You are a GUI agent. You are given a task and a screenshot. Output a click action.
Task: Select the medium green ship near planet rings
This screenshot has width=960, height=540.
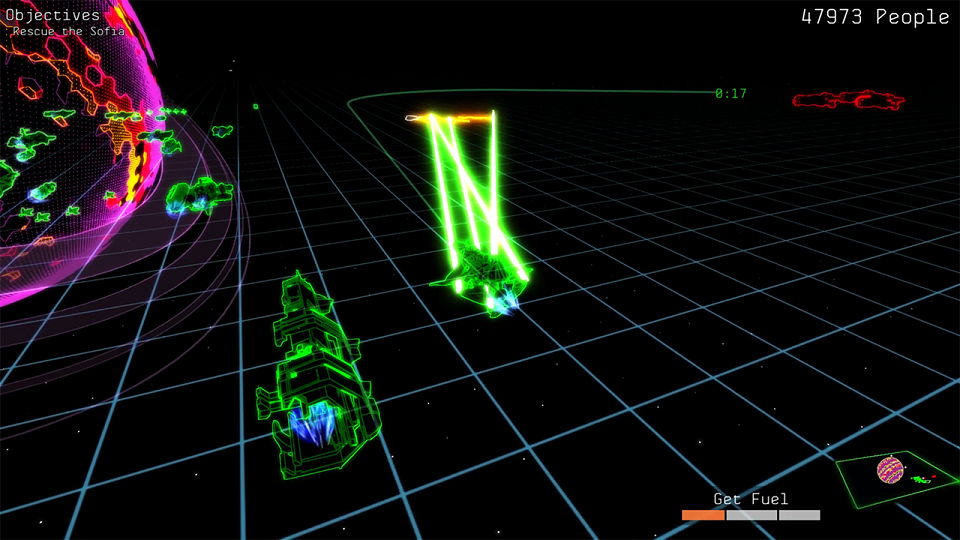click(198, 196)
